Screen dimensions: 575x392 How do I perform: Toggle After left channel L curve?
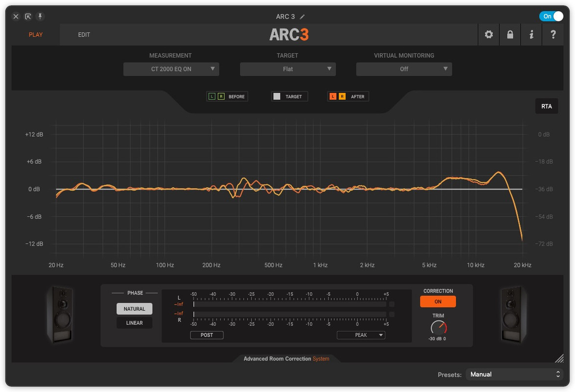tap(333, 97)
